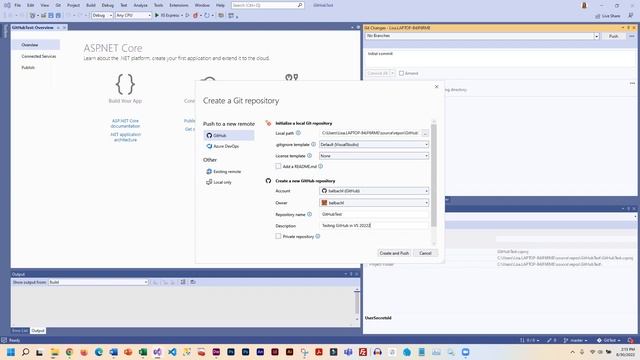Click info icon beside License template
The width and height of the screenshot is (640, 360).
coord(309,156)
